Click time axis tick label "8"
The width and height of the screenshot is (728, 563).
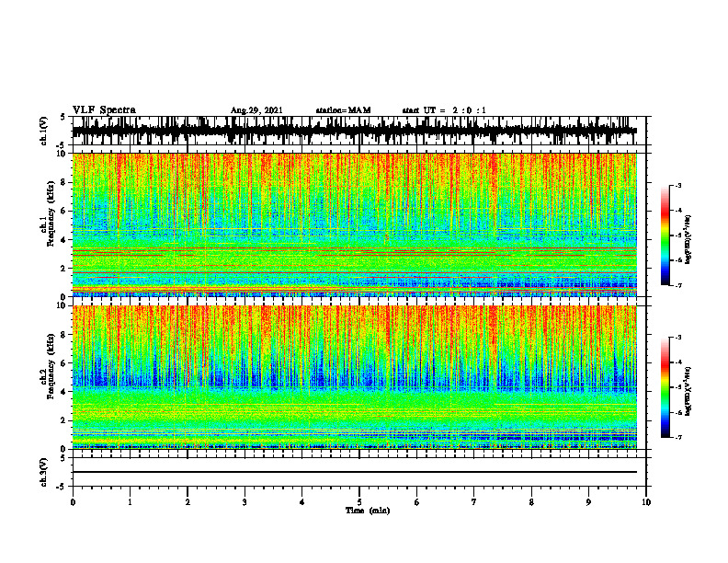click(531, 502)
